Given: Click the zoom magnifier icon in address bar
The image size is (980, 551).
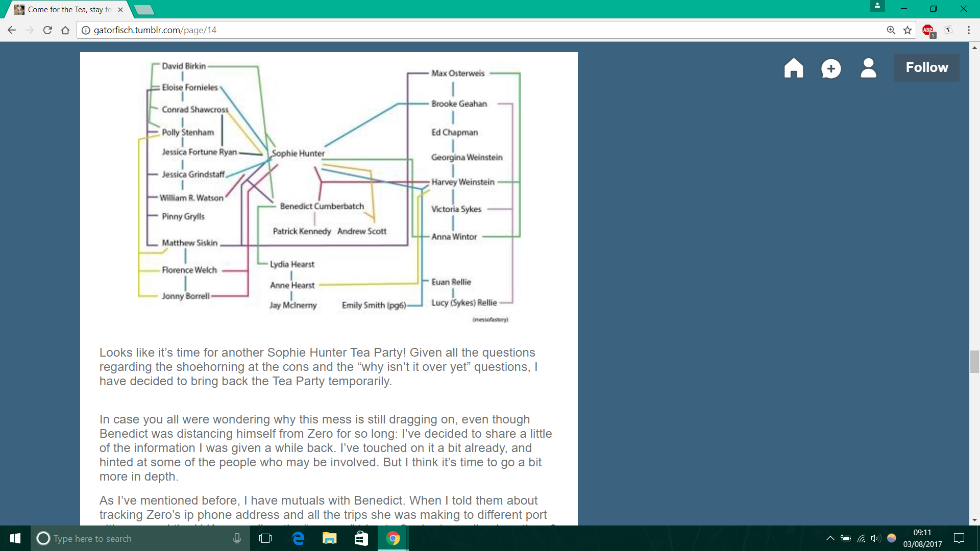Looking at the screenshot, I should (x=891, y=30).
